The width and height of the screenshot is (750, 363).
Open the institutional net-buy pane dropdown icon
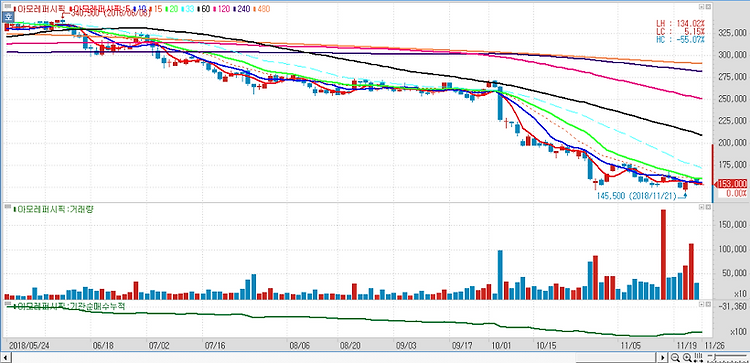701,304
